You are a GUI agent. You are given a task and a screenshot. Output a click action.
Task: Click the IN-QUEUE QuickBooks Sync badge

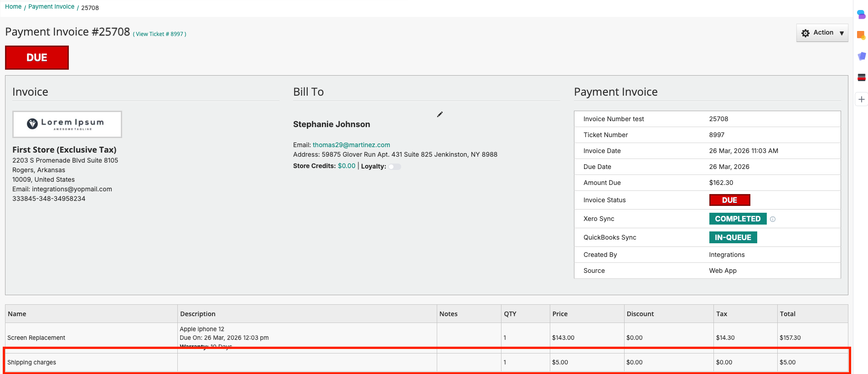(733, 237)
